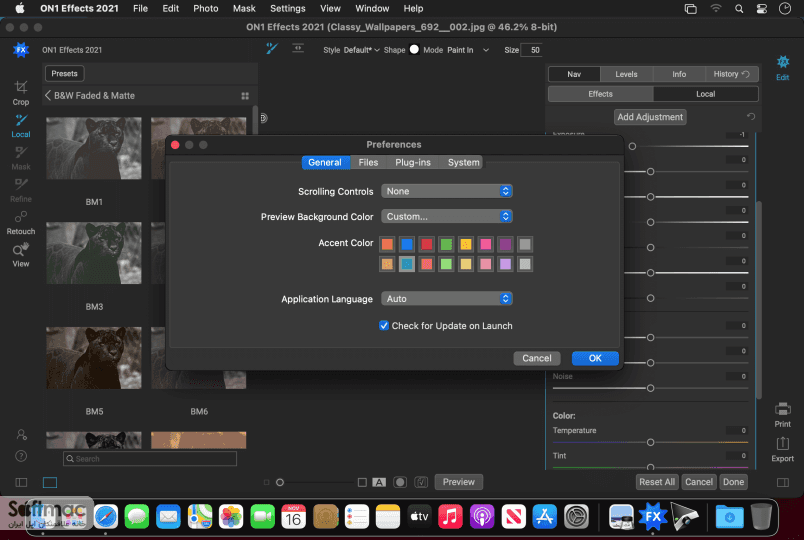Viewport: 804px width, 540px height.
Task: Click the A mask view icon
Action: point(378,482)
